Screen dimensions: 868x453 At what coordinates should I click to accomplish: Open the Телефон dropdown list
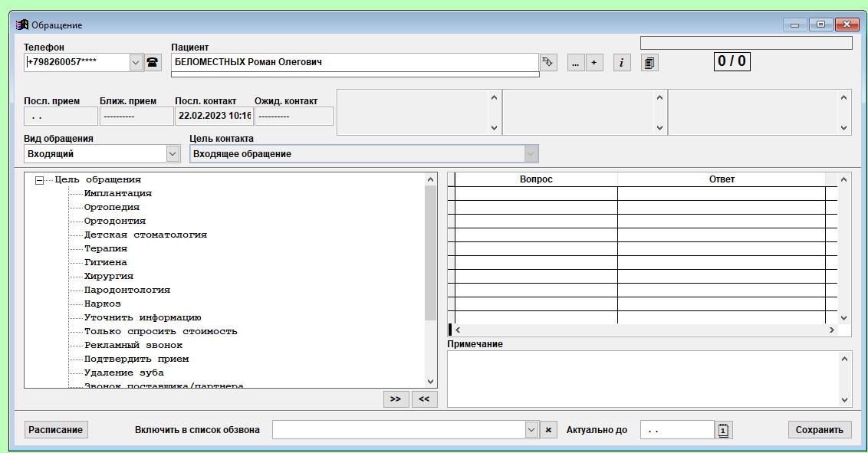point(136,63)
